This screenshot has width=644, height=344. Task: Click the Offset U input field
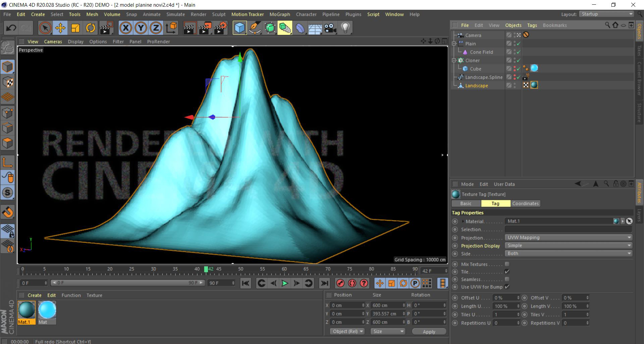click(x=506, y=298)
